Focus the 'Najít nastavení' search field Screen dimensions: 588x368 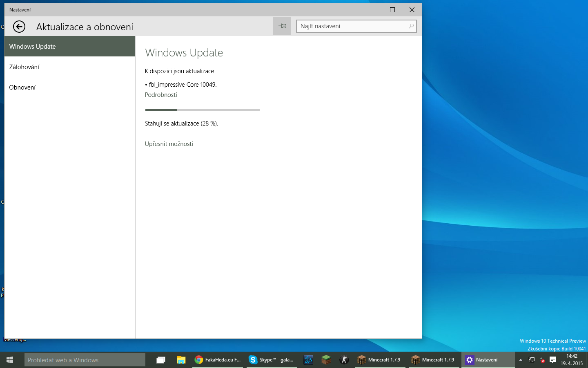click(356, 26)
